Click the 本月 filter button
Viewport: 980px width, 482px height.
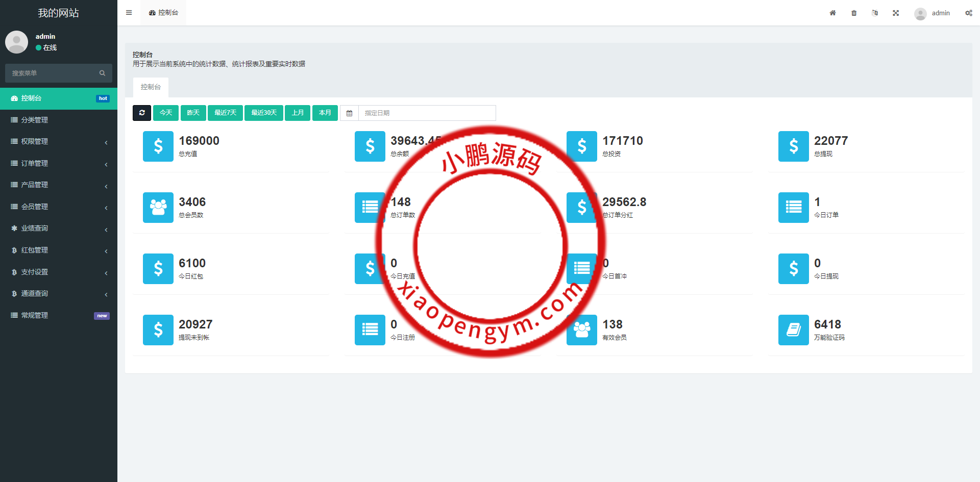[325, 113]
